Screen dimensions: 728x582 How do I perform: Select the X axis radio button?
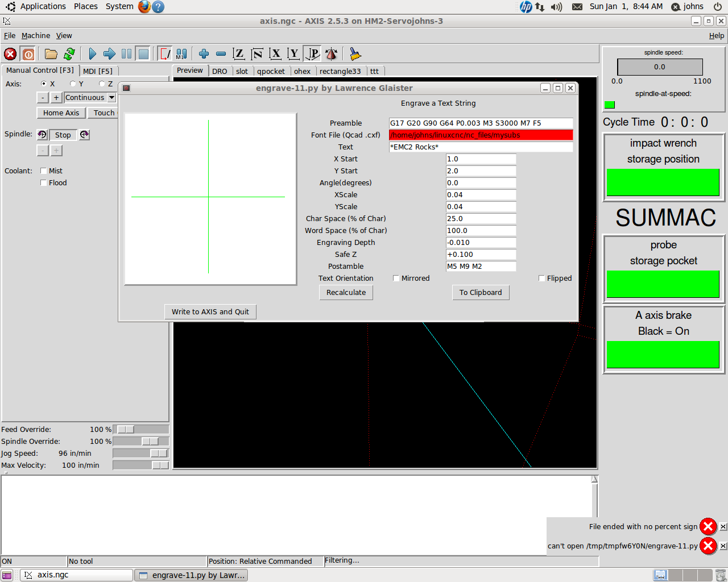click(44, 84)
